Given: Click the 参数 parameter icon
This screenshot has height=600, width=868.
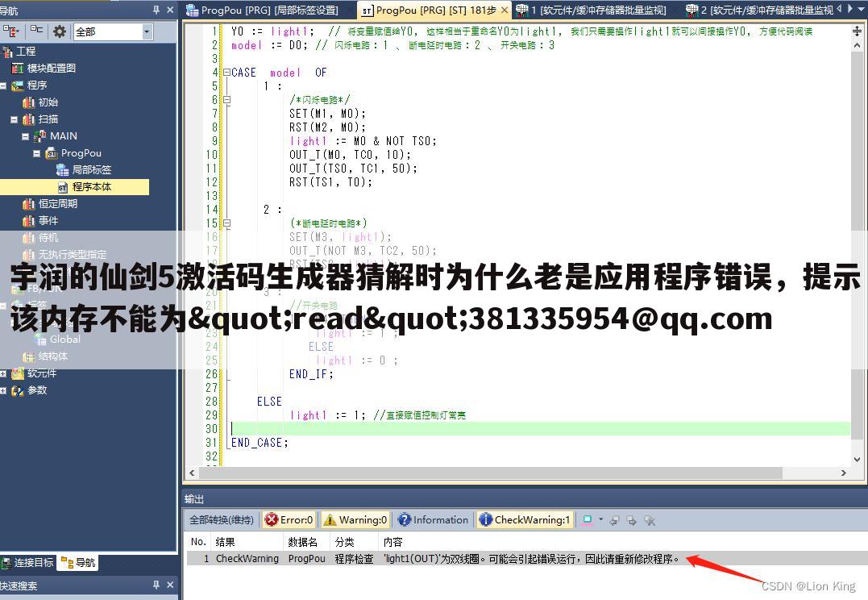Looking at the screenshot, I should [18, 390].
